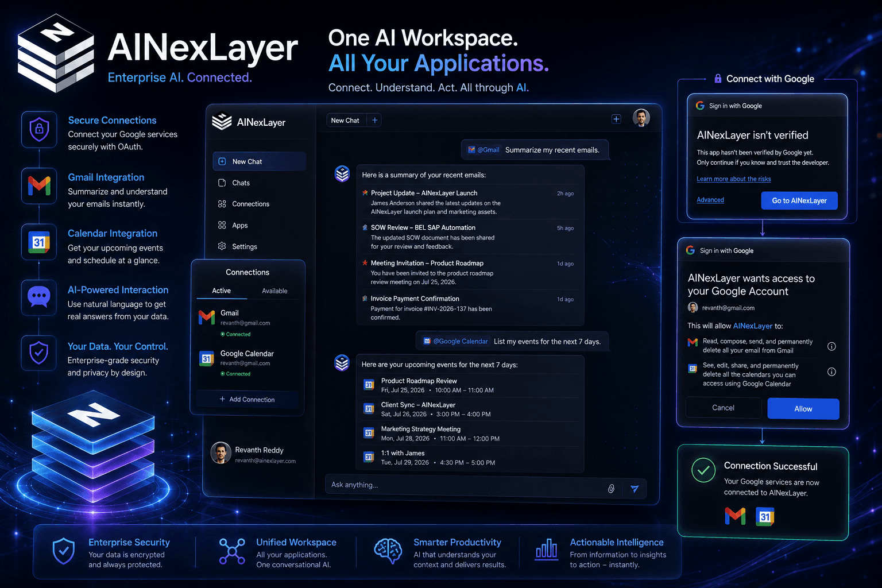The height and width of the screenshot is (588, 882).
Task: Open Meeting Invitation – Product Roadmap email
Action: pyautogui.click(x=470, y=272)
